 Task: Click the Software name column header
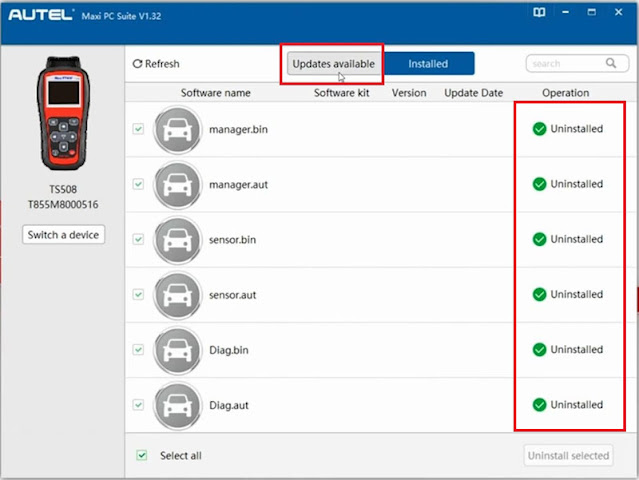(x=216, y=93)
